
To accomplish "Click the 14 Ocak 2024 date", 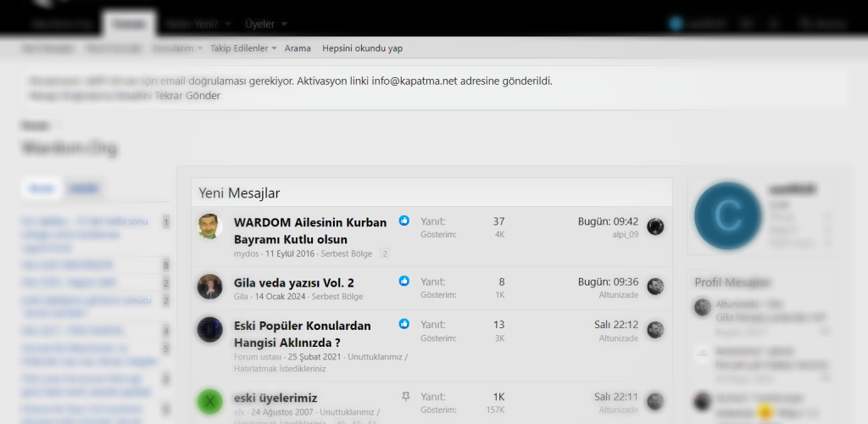I will tap(280, 296).
